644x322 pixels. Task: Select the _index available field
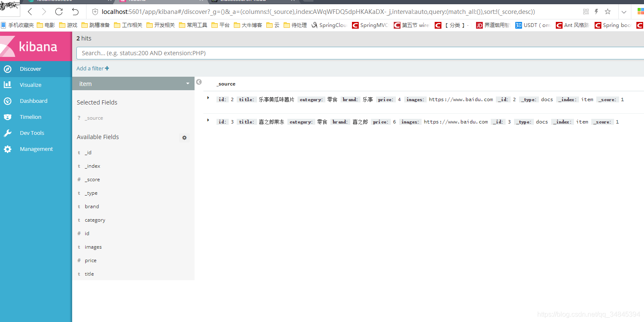pyautogui.click(x=92, y=166)
